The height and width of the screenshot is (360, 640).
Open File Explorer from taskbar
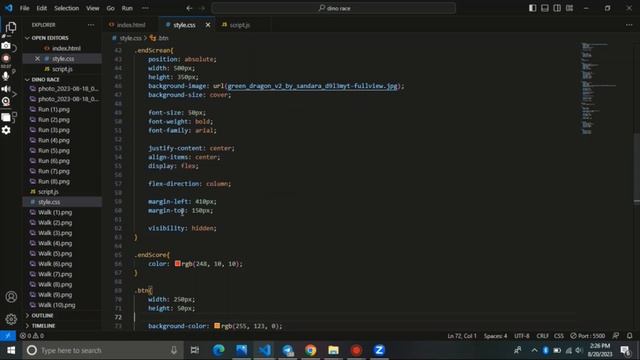[333, 350]
